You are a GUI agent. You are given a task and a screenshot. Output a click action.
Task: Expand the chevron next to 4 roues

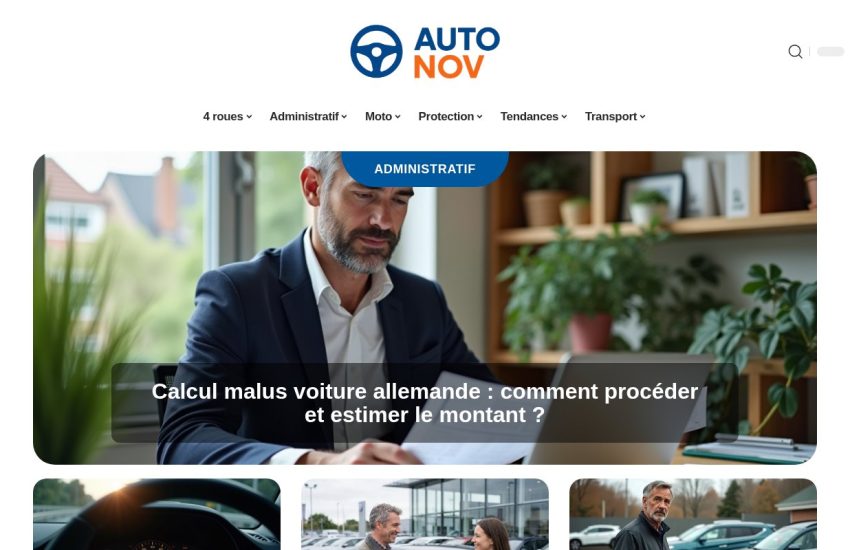(249, 117)
